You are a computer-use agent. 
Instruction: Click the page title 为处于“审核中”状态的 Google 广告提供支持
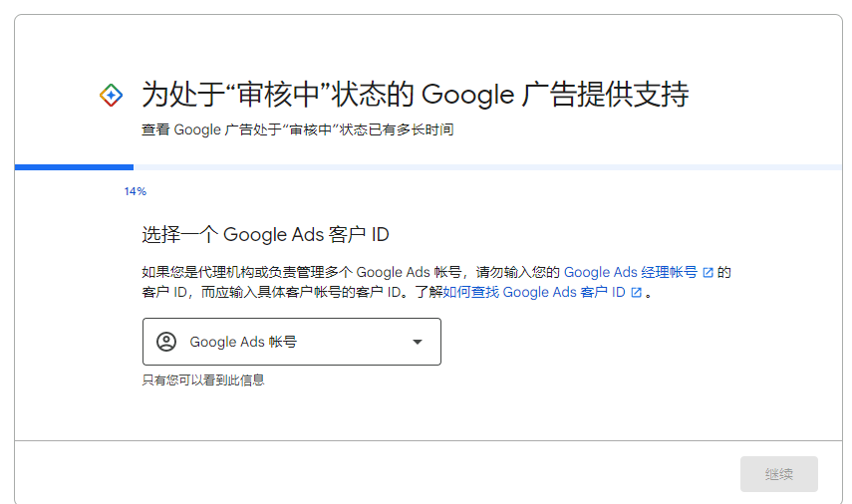416,94
